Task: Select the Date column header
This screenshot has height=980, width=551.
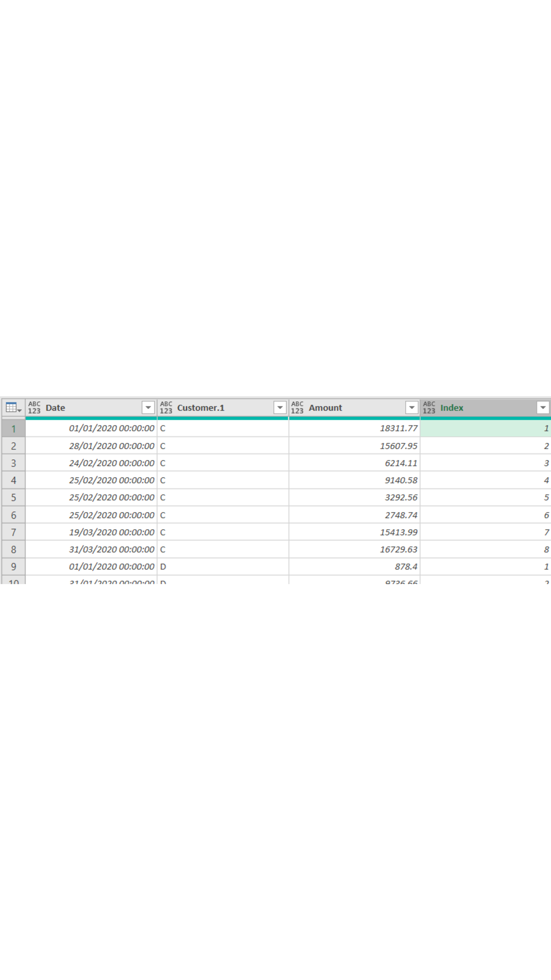Action: click(x=91, y=407)
